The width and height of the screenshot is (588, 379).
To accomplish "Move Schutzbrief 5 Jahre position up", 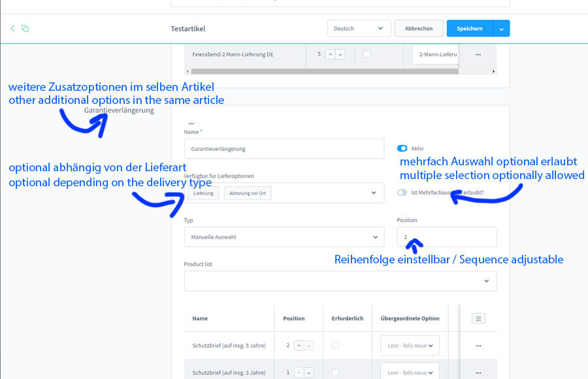I will point(298,345).
